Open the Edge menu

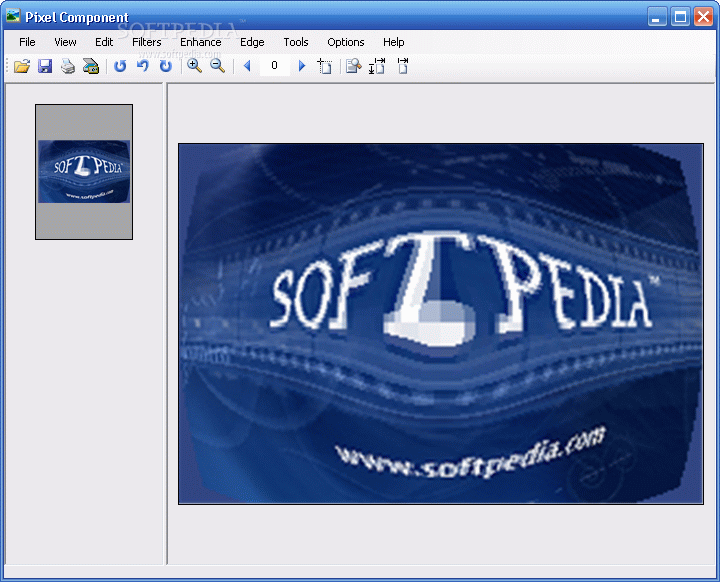click(x=252, y=42)
